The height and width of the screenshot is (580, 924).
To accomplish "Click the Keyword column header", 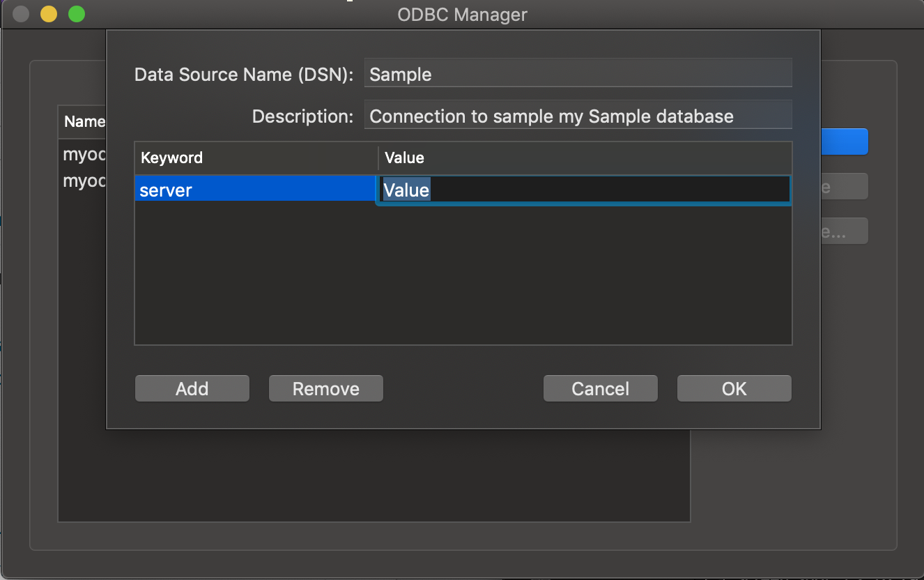I will pyautogui.click(x=256, y=158).
